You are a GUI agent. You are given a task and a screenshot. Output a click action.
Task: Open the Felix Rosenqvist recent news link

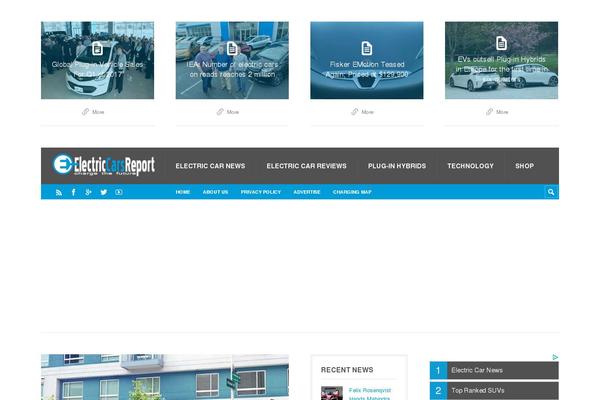[370, 394]
